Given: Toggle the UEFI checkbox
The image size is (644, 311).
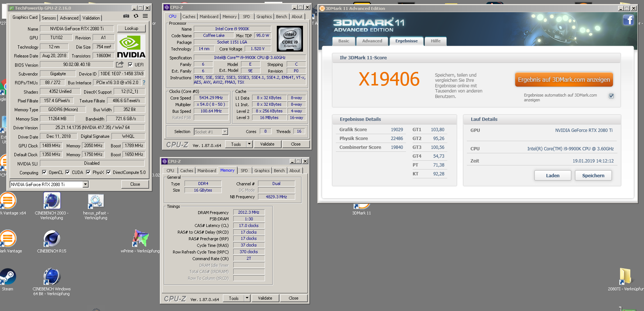Looking at the screenshot, I should [x=130, y=64].
